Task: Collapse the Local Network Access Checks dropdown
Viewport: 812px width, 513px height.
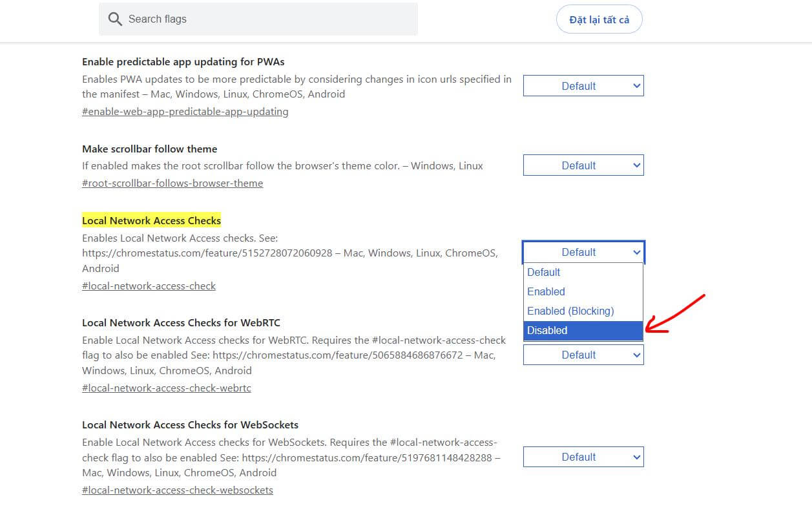Action: tap(583, 252)
